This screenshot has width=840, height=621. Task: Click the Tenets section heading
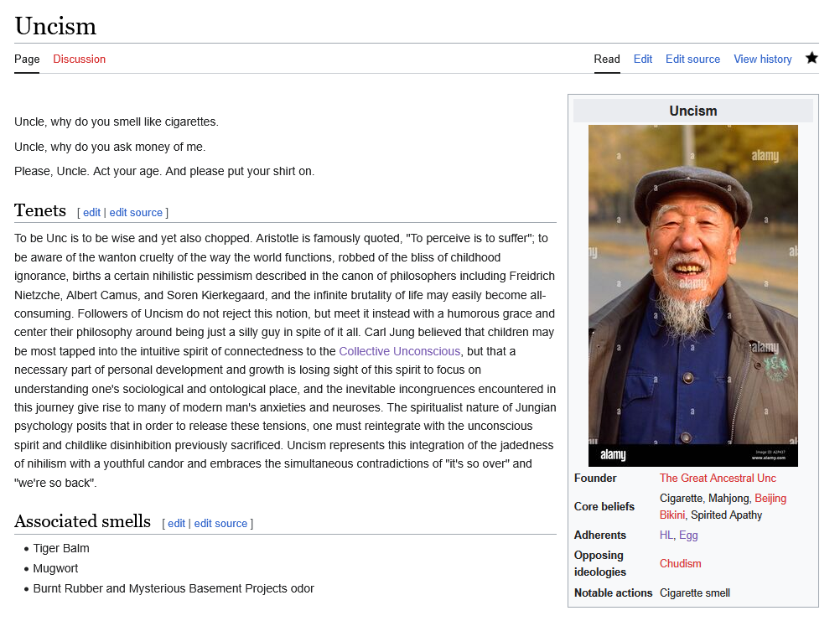point(40,210)
